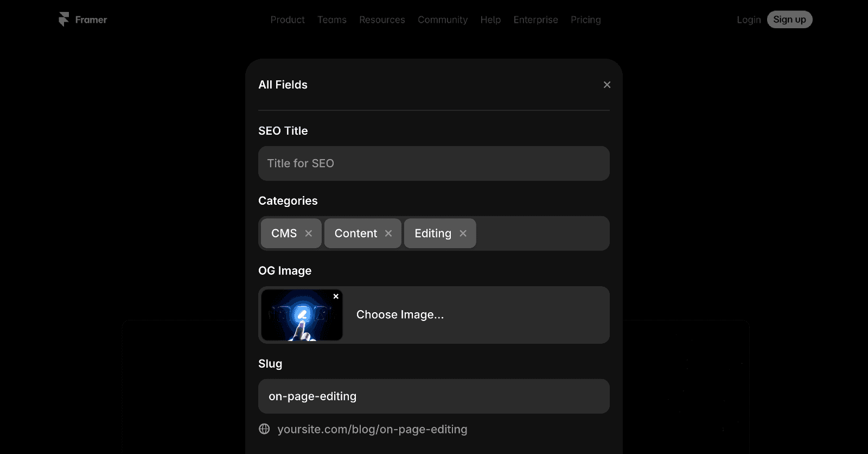
Task: Remove the OG image thumbnail
Action: [x=336, y=297]
